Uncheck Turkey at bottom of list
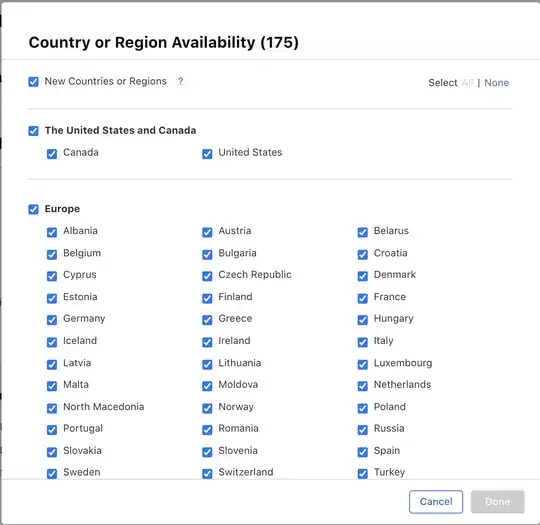 [x=363, y=474]
